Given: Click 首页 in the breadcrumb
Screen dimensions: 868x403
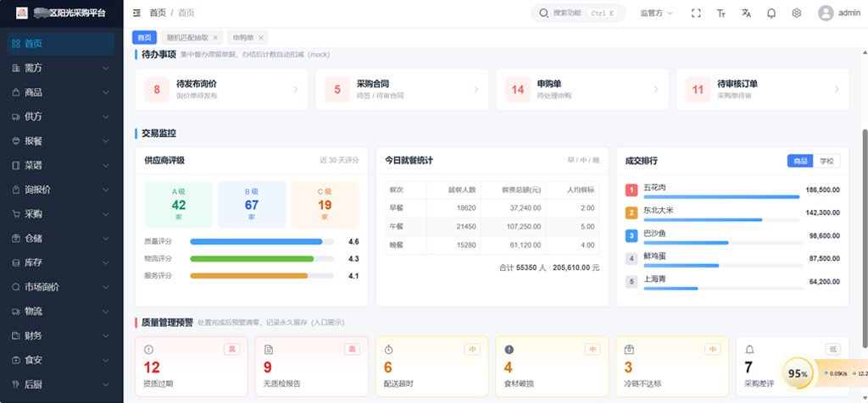Looking at the screenshot, I should [158, 13].
